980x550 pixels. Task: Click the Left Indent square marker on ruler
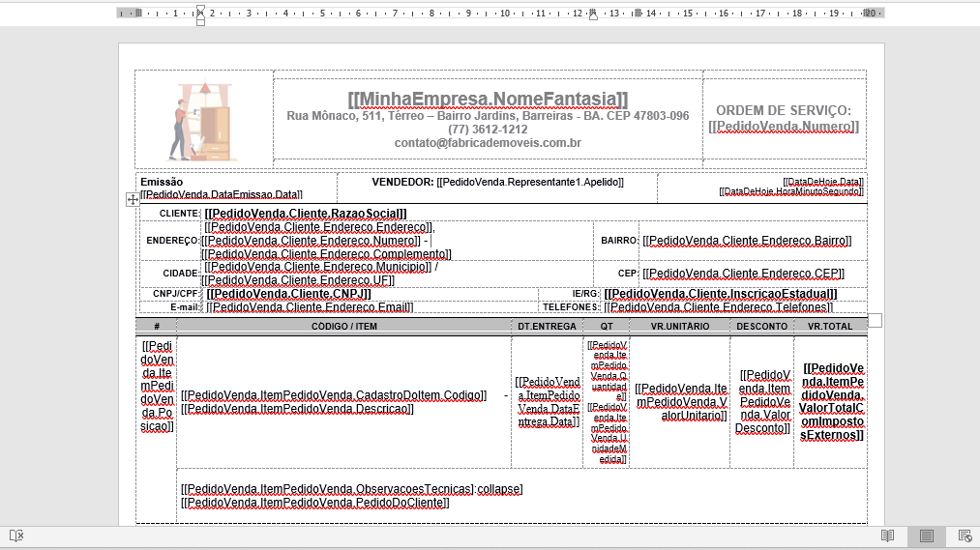200,22
